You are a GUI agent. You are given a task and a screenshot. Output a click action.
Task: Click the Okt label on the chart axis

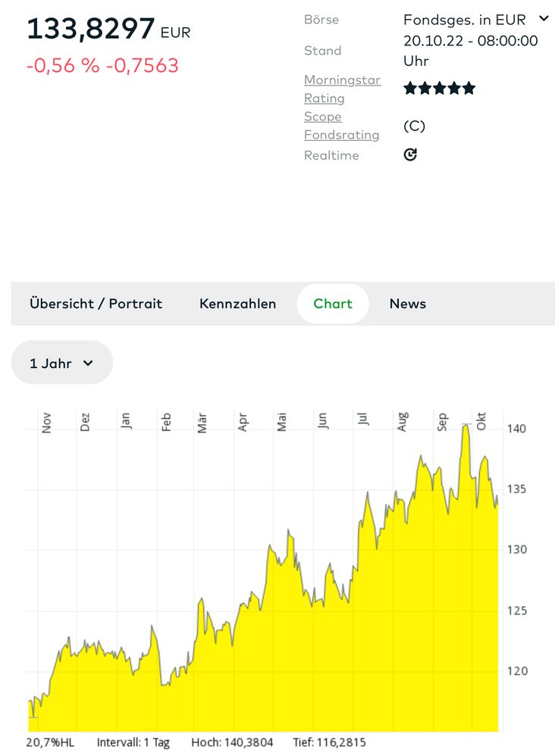click(483, 422)
